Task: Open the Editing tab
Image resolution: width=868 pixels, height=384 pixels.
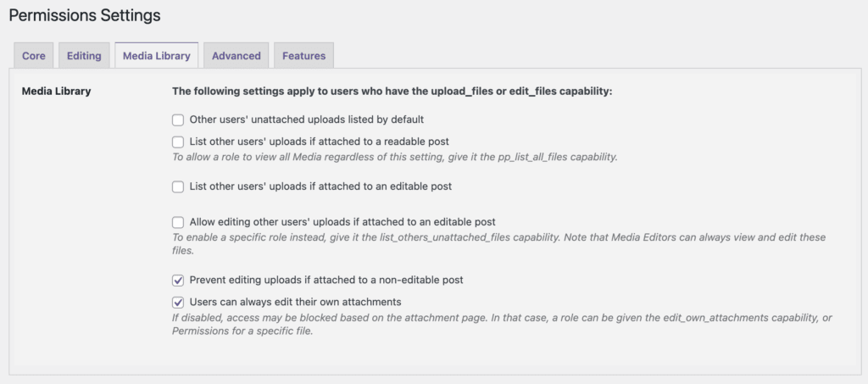Action: [x=84, y=56]
